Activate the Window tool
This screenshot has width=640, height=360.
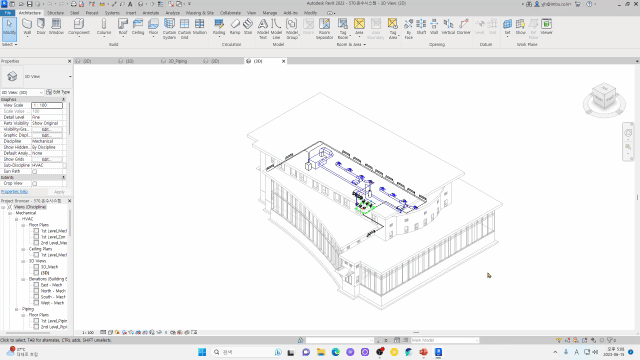56,27
